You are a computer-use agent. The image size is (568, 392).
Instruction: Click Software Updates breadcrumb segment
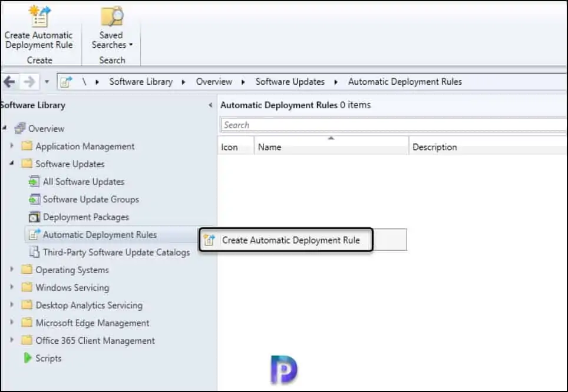point(290,82)
